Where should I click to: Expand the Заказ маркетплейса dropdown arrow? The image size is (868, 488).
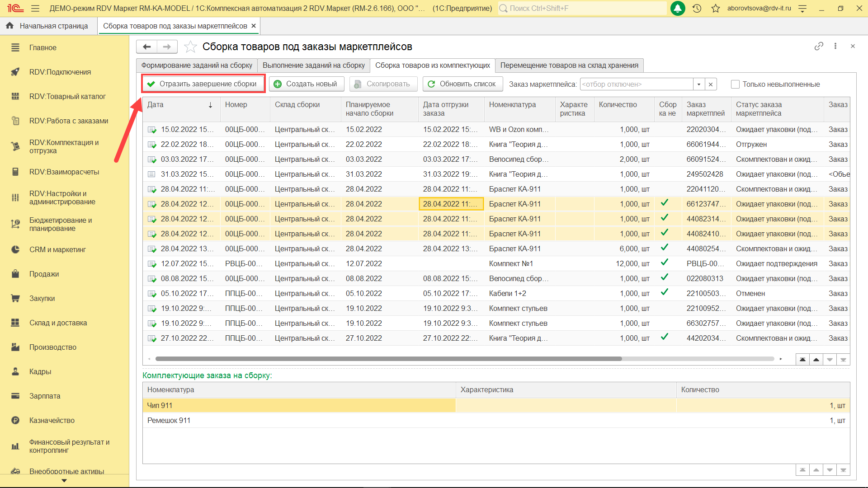(x=699, y=84)
